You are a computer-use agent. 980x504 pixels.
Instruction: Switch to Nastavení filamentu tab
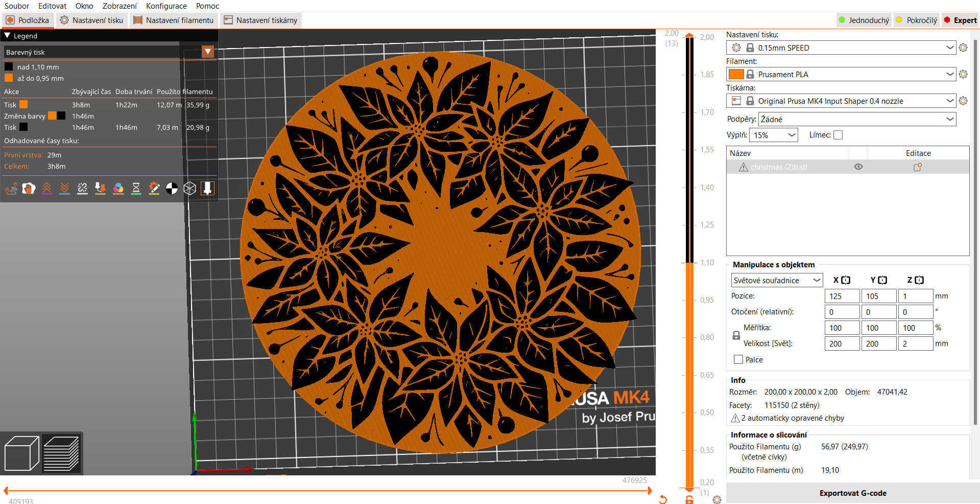(174, 20)
